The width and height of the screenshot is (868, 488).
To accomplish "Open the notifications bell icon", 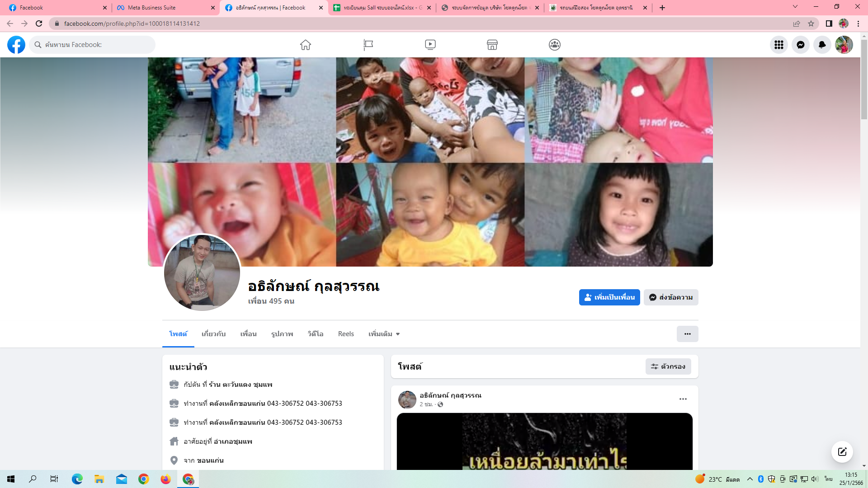I will [x=822, y=45].
